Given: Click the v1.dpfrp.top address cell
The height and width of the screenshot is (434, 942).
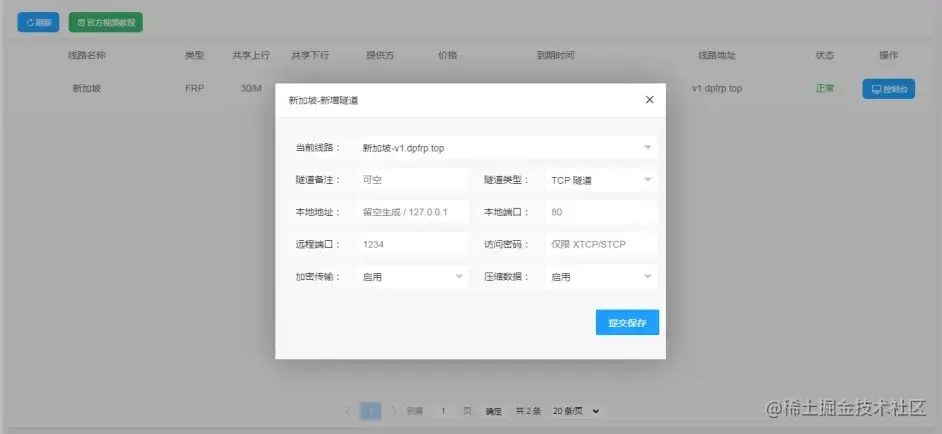Looking at the screenshot, I should click(x=717, y=88).
